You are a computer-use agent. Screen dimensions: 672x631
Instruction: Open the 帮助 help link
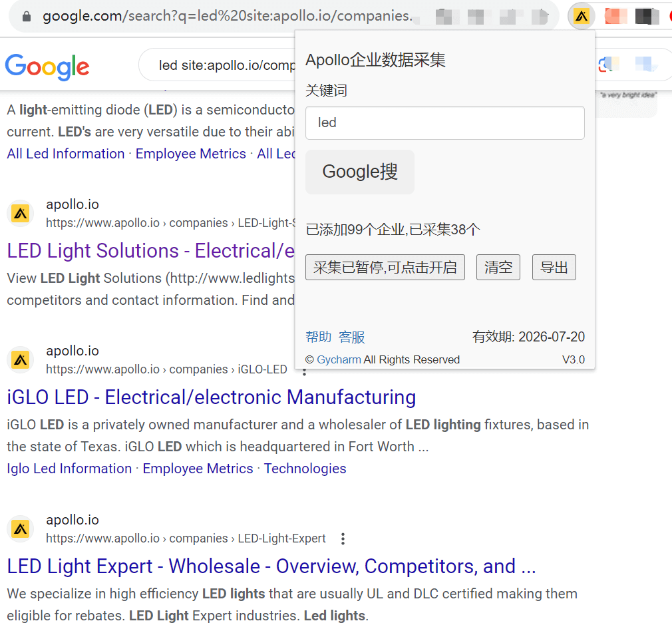pyautogui.click(x=319, y=337)
